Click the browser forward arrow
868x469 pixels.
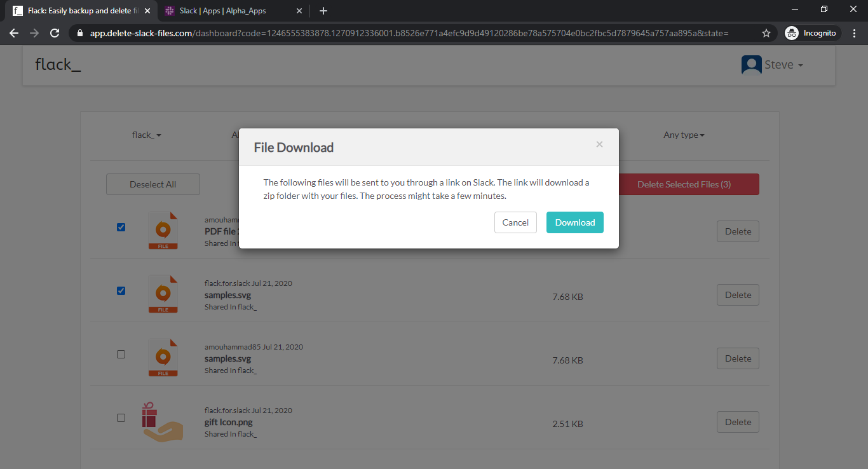[34, 33]
